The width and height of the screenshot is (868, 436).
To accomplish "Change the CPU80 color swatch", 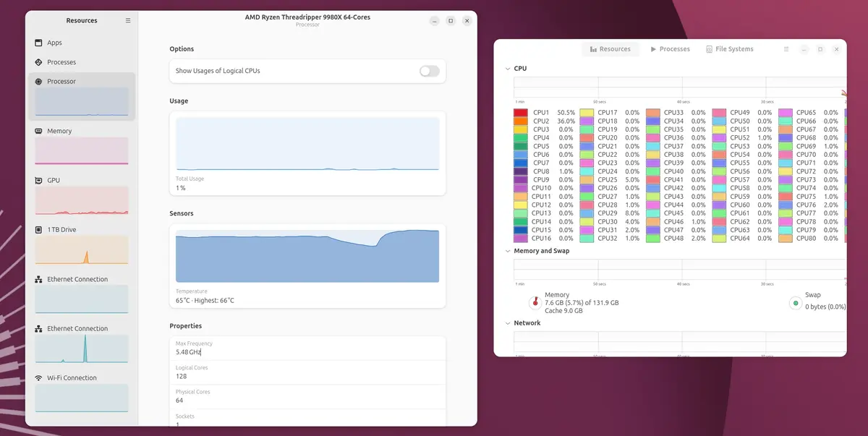I will click(x=786, y=239).
